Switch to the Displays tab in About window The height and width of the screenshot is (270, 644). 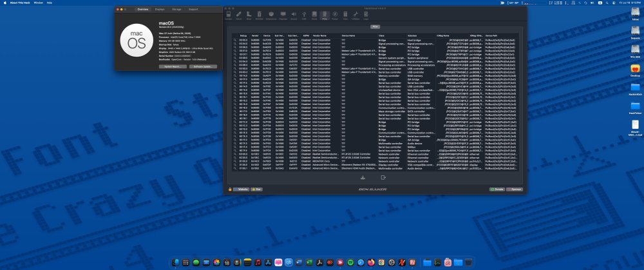click(x=160, y=9)
